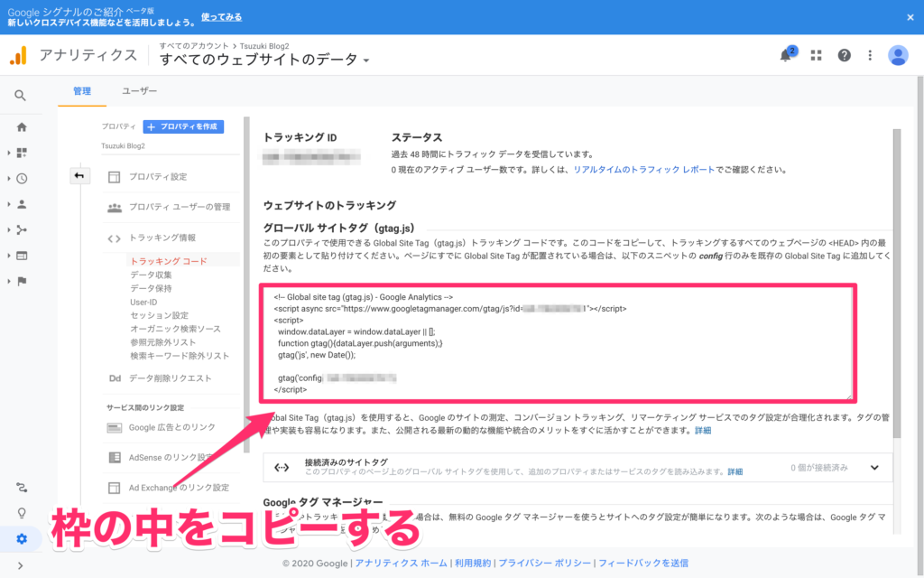Collapse the トラッキング情報 menu
Image resolution: width=924 pixels, height=578 pixels.
[x=162, y=238]
